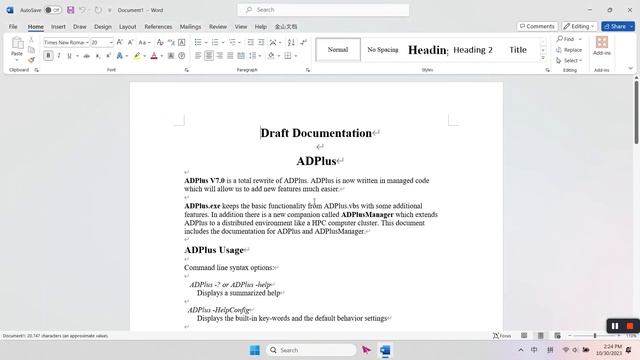Click the Clear All Formatting icon
This screenshot has height=360, width=640.
[x=160, y=42]
